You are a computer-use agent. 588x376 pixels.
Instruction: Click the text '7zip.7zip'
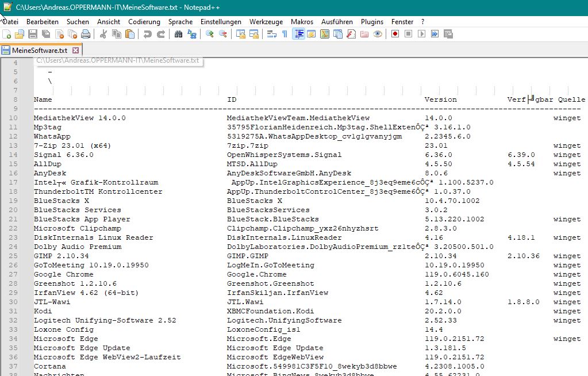[248, 145]
